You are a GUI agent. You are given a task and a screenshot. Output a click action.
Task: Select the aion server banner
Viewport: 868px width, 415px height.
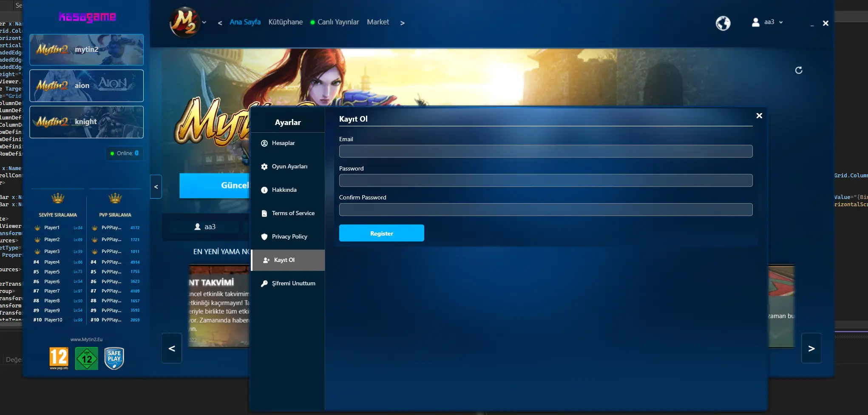click(86, 86)
